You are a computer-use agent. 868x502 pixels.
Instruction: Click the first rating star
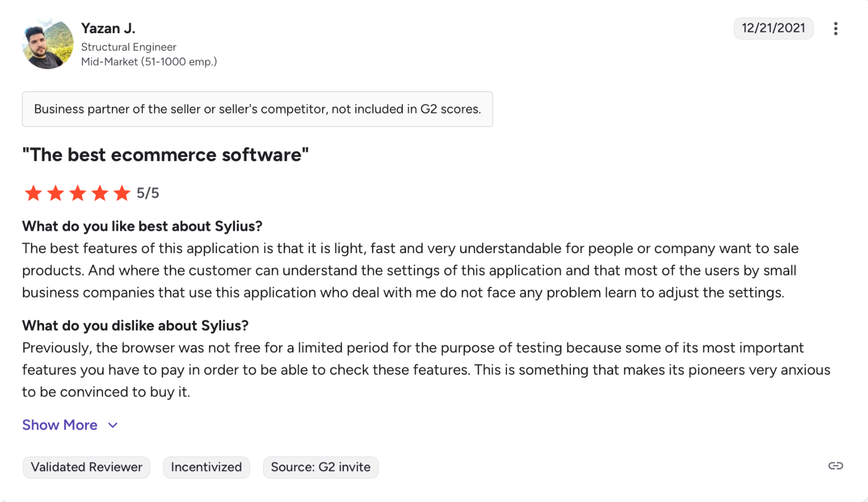(x=33, y=193)
